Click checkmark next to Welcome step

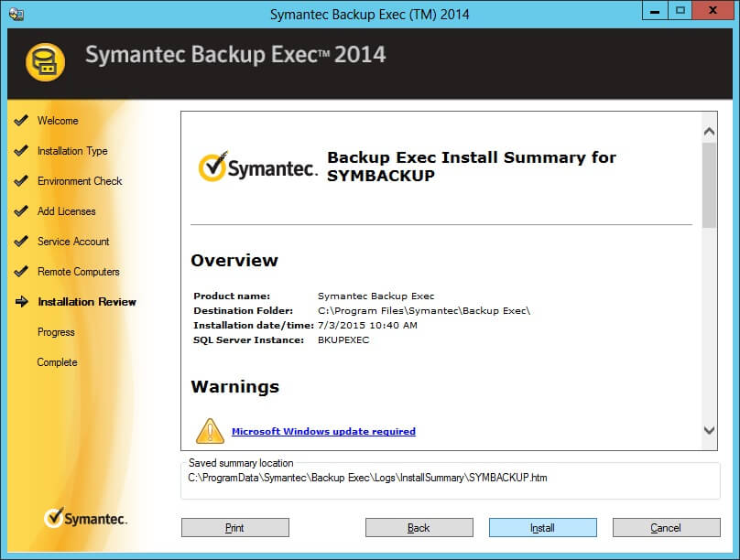tap(21, 120)
